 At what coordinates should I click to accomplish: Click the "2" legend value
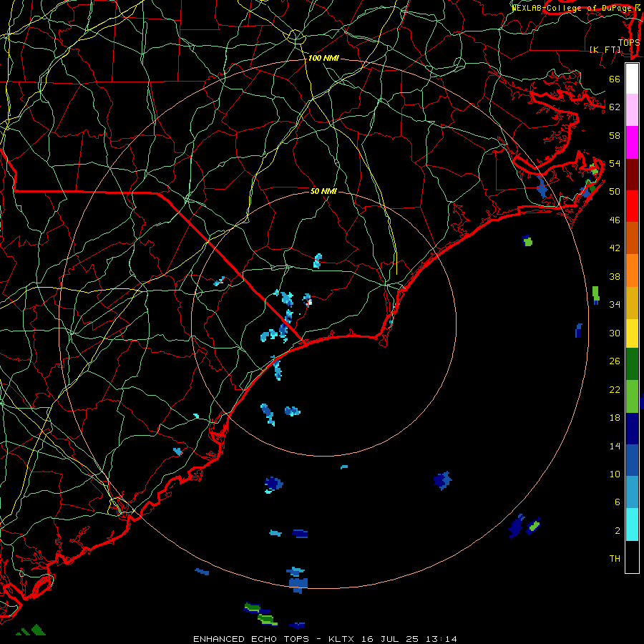click(618, 531)
